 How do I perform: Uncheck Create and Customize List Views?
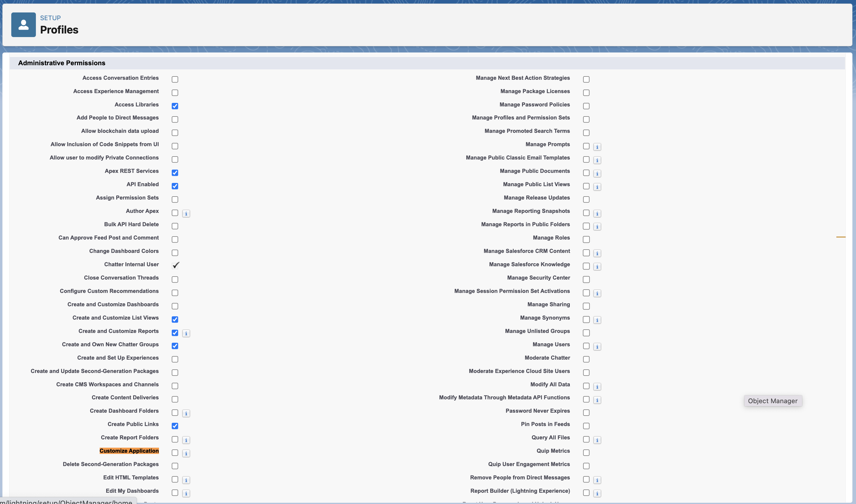pos(175,320)
